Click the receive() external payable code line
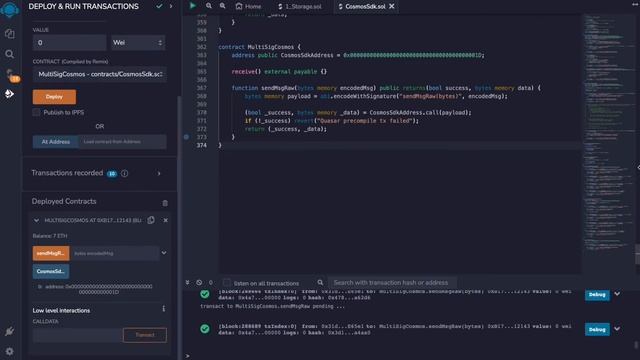The height and width of the screenshot is (360, 640). pos(279,71)
